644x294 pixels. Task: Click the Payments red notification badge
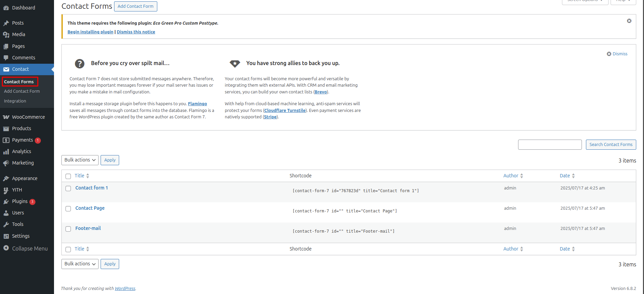coord(38,140)
